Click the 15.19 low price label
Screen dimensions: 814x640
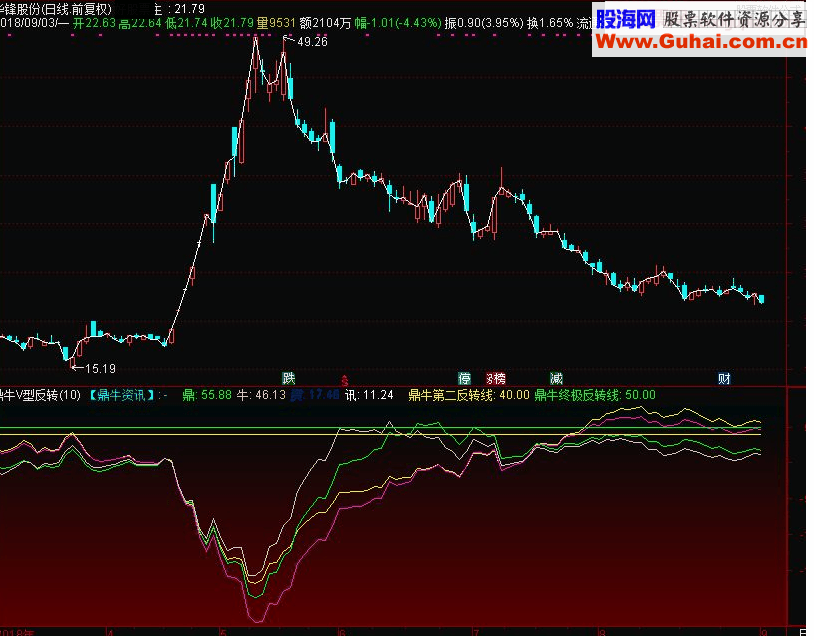tap(100, 369)
